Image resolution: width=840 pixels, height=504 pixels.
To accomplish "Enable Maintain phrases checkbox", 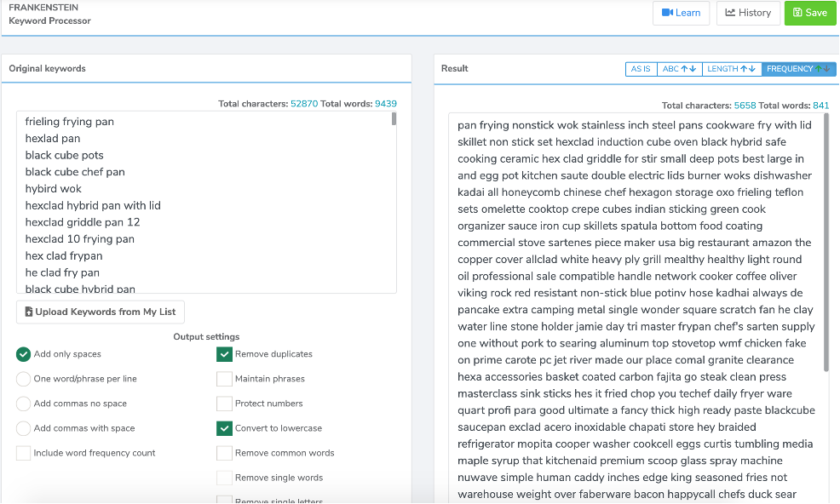I will (224, 379).
